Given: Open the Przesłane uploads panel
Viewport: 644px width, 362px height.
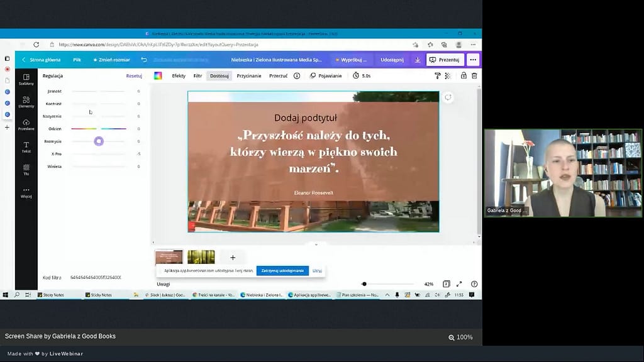Looking at the screenshot, I should click(x=26, y=124).
